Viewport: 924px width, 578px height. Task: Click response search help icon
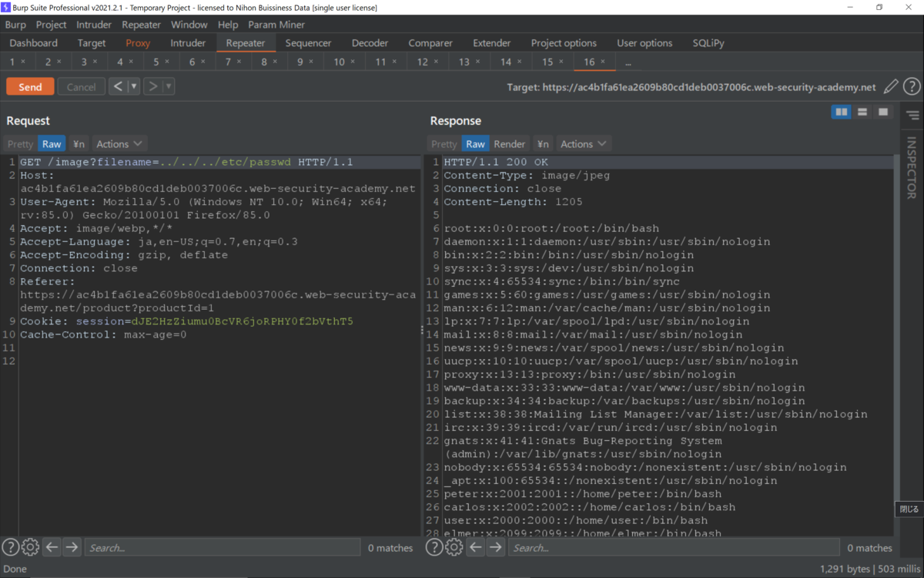point(434,547)
